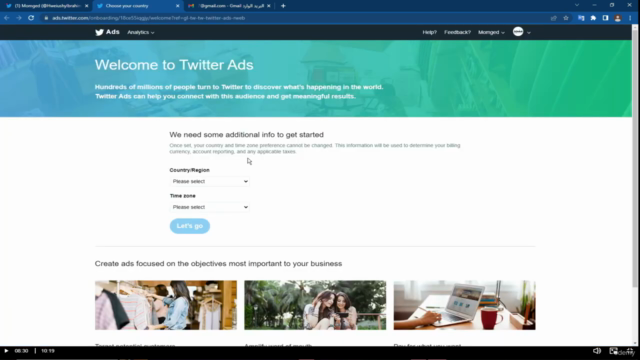
Task: Open the Chrome profile avatar
Action: 618,18
